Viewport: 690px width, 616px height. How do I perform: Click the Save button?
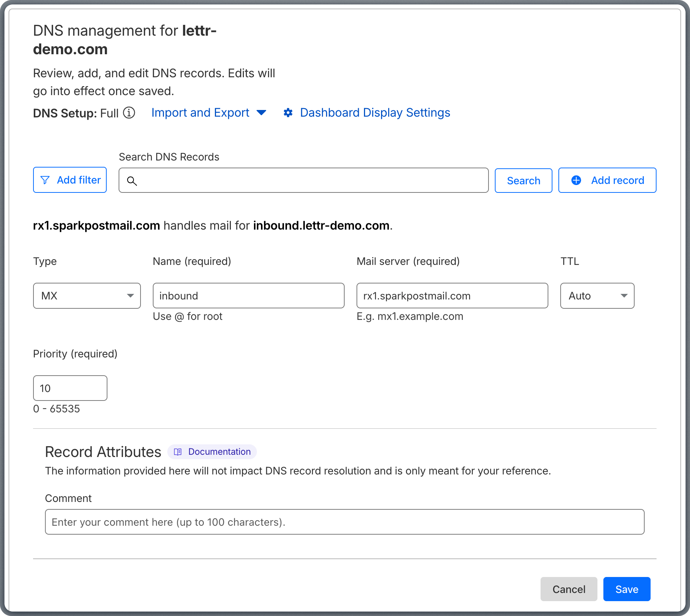626,589
